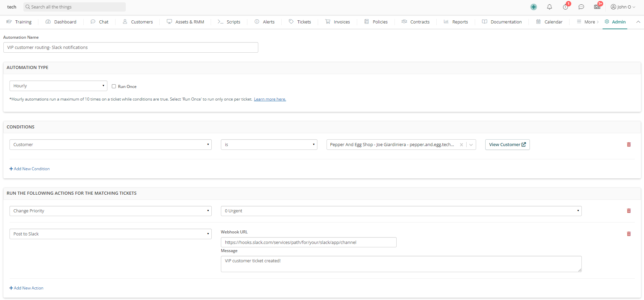
Task: Open the Hourly automation type dropdown
Action: pos(58,86)
